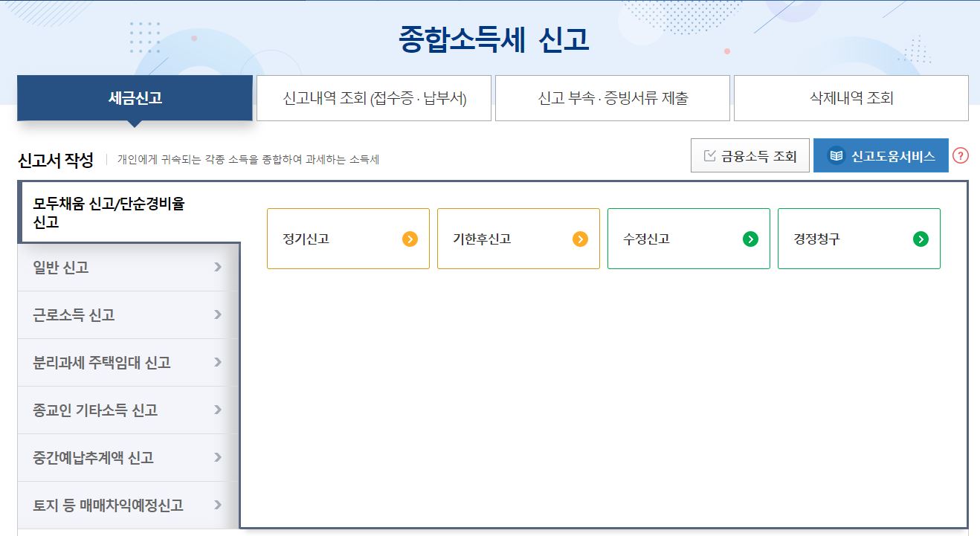Open the 삭제내역 조회 tab
The image size is (980, 536).
point(851,97)
